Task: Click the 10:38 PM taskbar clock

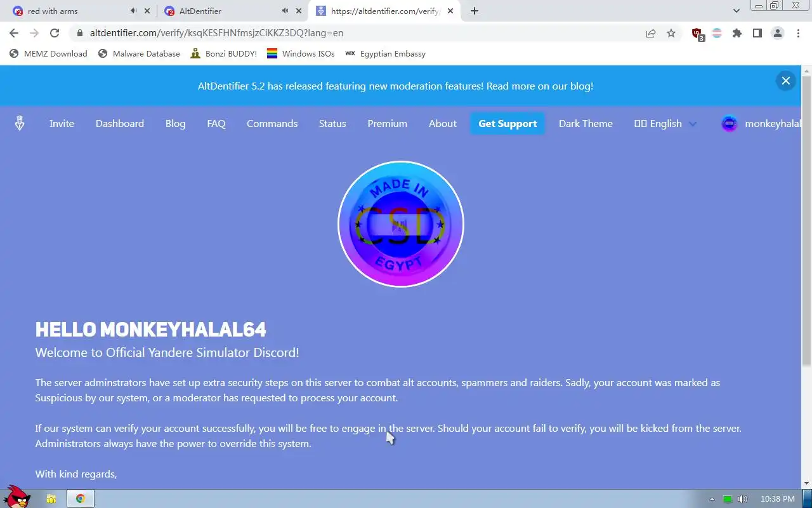Action: [777, 499]
